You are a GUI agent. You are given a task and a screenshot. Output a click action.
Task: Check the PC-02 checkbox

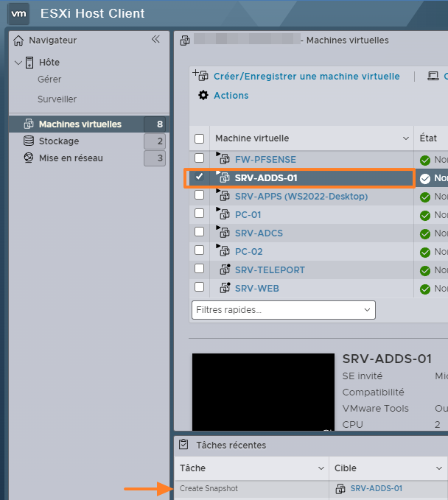tap(200, 250)
